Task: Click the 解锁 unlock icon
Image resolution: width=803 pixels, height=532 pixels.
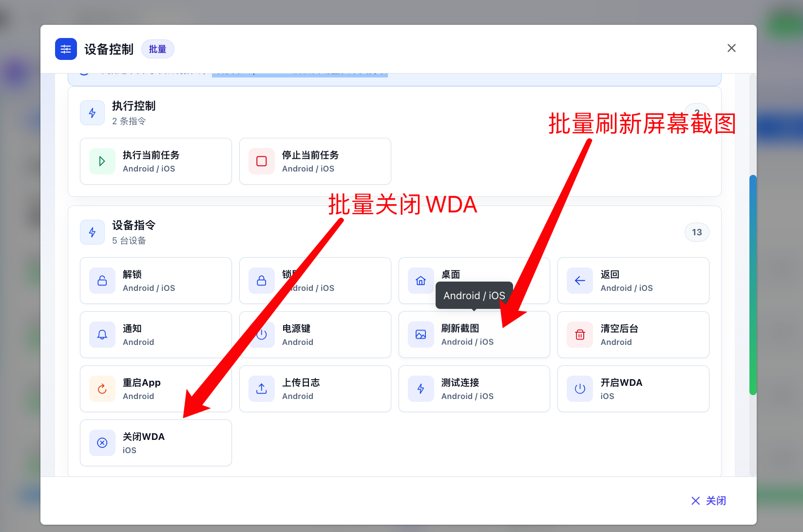Action: tap(102, 281)
